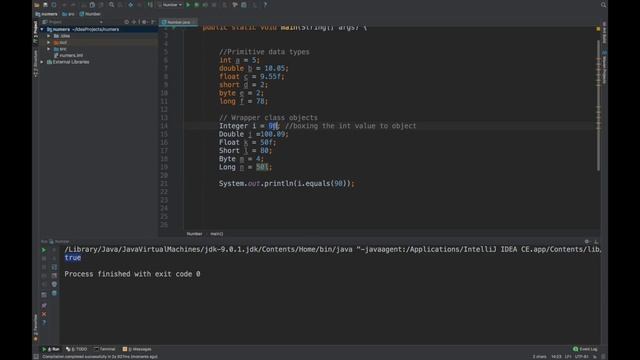Select numers.iml file in project tree
Viewport: 640px width, 360px height.
69,56
